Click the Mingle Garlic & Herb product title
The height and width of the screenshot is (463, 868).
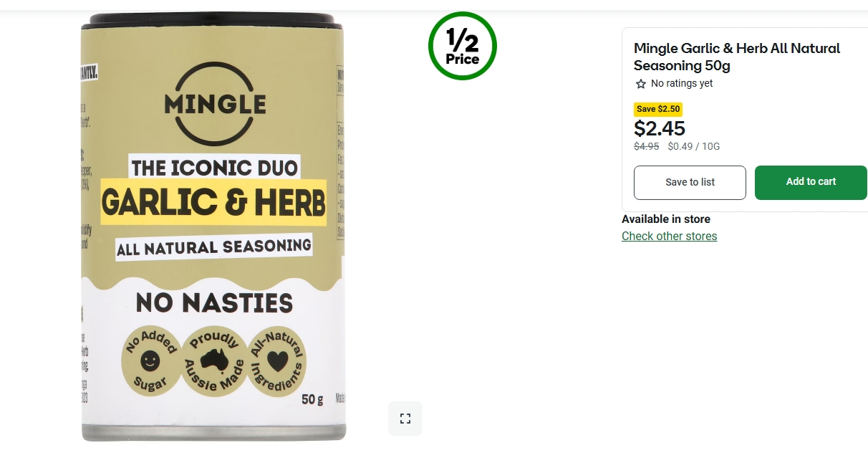pyautogui.click(x=737, y=57)
